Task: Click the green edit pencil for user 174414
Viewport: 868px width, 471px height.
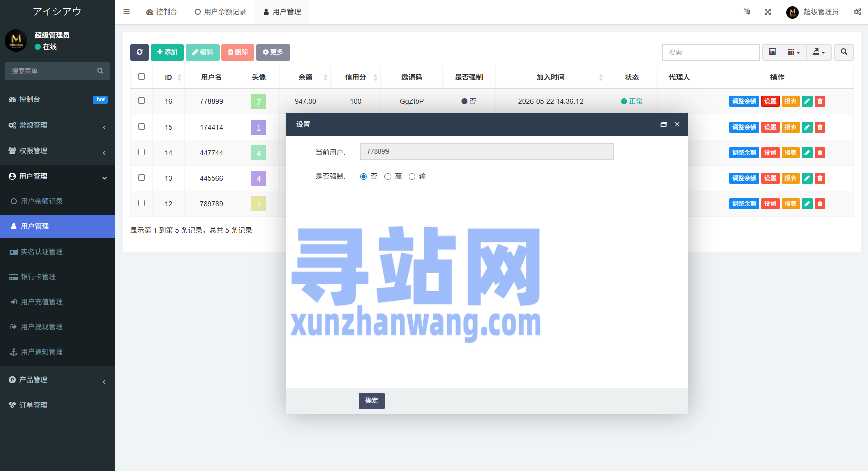Action: 807,127
